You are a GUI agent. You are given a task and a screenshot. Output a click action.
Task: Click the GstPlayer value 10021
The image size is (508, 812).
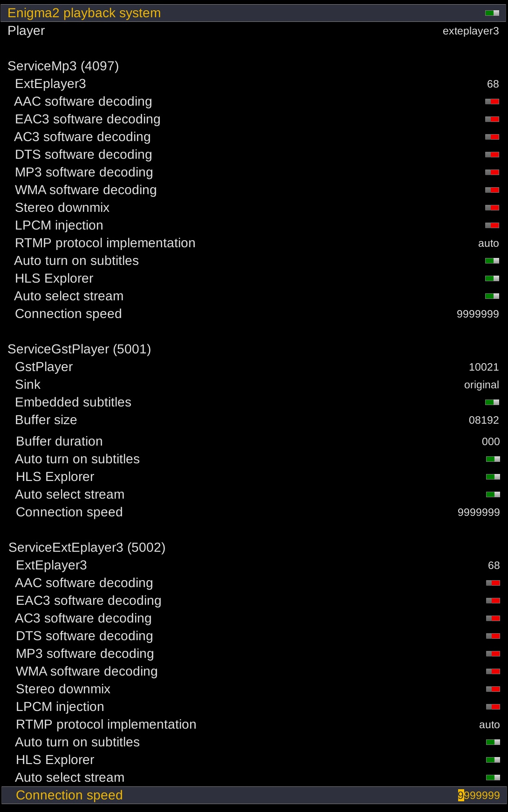483,367
